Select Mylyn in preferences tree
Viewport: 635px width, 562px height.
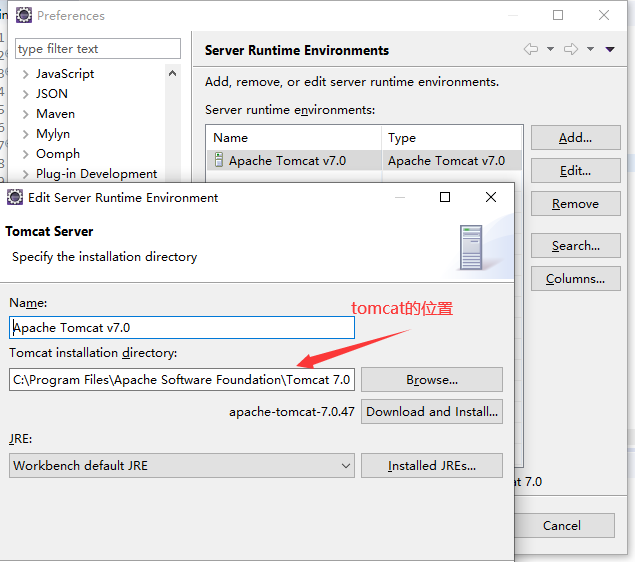53,134
